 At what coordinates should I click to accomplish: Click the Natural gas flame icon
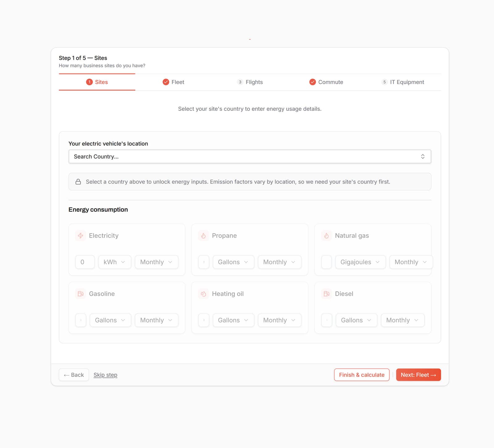coord(326,236)
